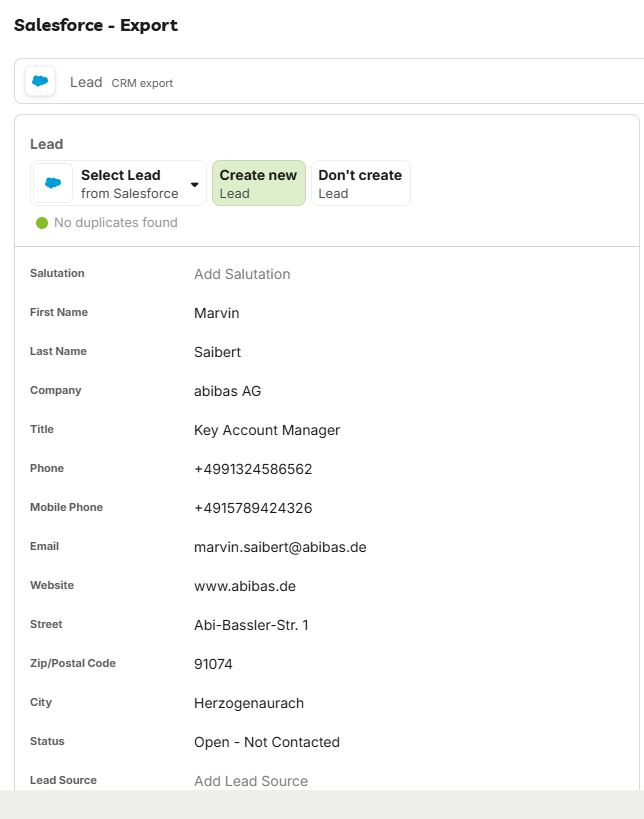Open the Status value Open - Not Contacted
Viewport: 644px width, 819px height.
coord(267,742)
